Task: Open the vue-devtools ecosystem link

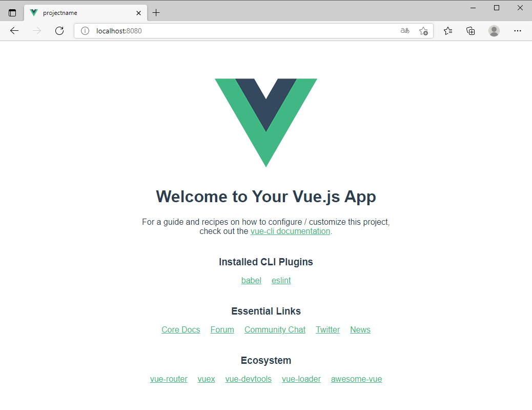Action: (249, 379)
